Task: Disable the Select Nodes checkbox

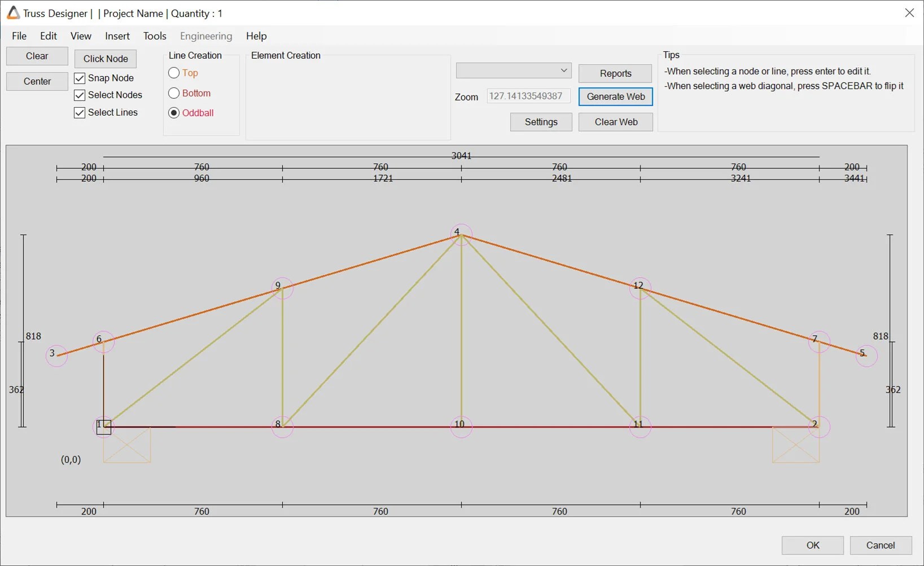Action: (x=79, y=95)
